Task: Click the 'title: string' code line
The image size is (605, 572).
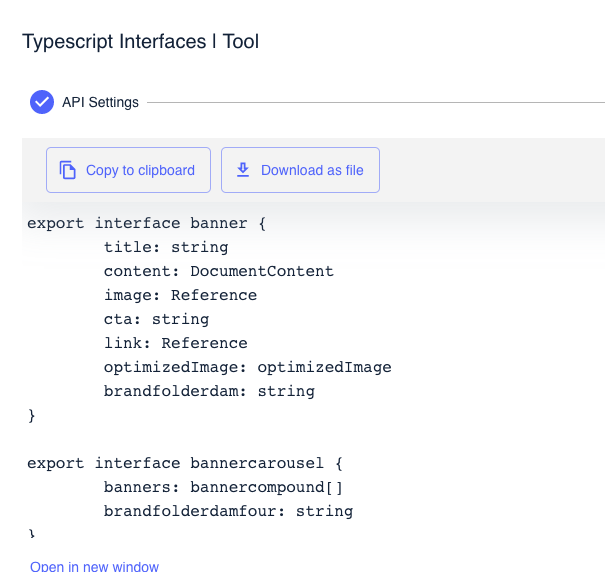Action: pyautogui.click(x=166, y=247)
